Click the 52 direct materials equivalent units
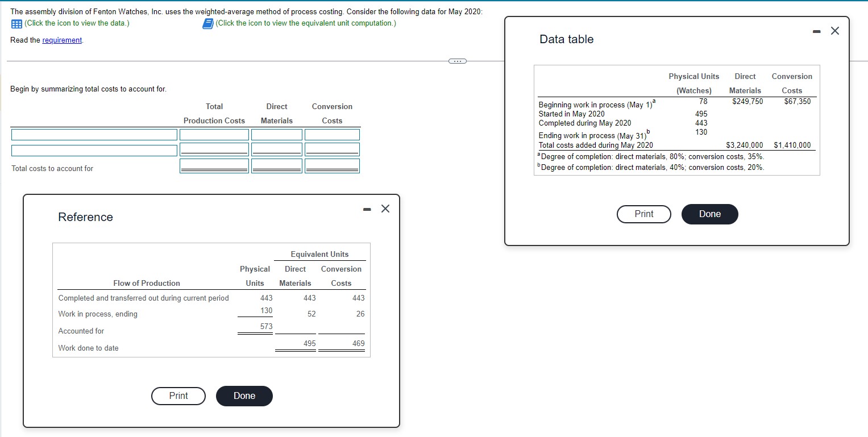This screenshot has height=437, width=868. click(x=312, y=314)
